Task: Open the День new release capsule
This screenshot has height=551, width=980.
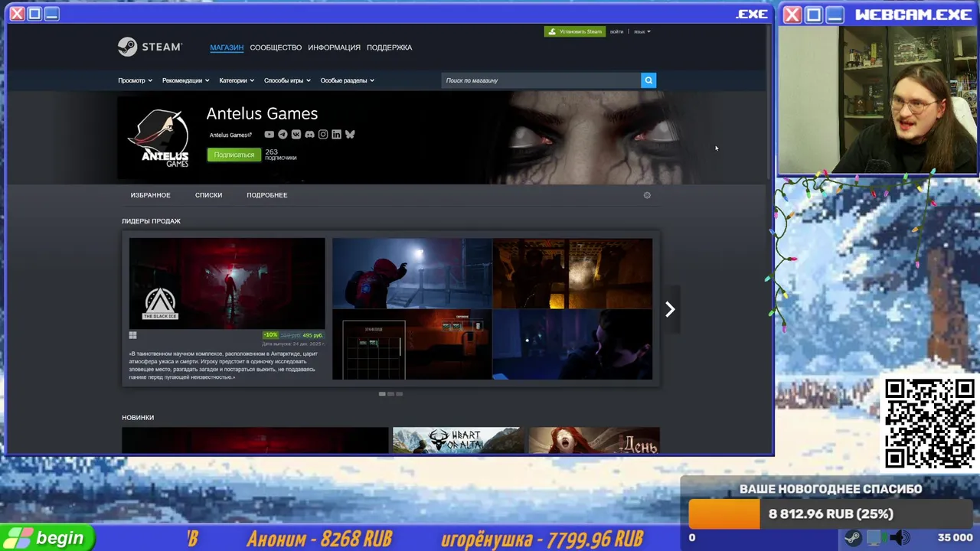Action: (x=593, y=440)
